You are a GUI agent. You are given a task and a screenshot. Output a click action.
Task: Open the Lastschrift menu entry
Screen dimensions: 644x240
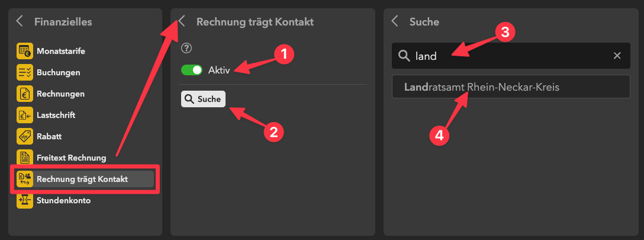pyautogui.click(x=56, y=115)
